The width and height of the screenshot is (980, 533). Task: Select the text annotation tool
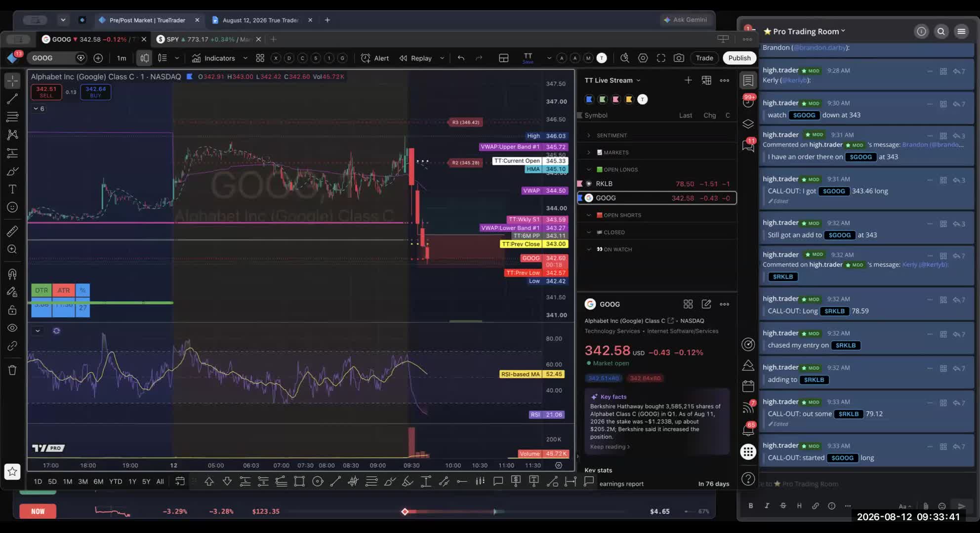[x=12, y=189]
